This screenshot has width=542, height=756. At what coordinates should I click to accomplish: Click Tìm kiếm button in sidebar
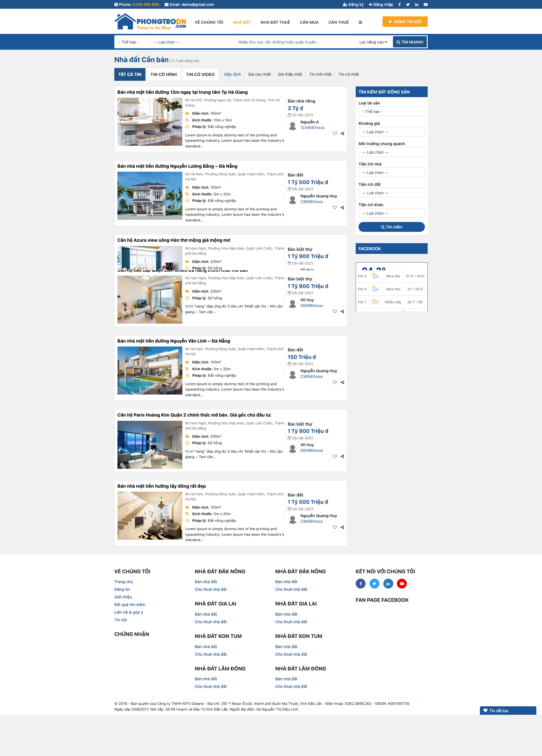pos(391,227)
